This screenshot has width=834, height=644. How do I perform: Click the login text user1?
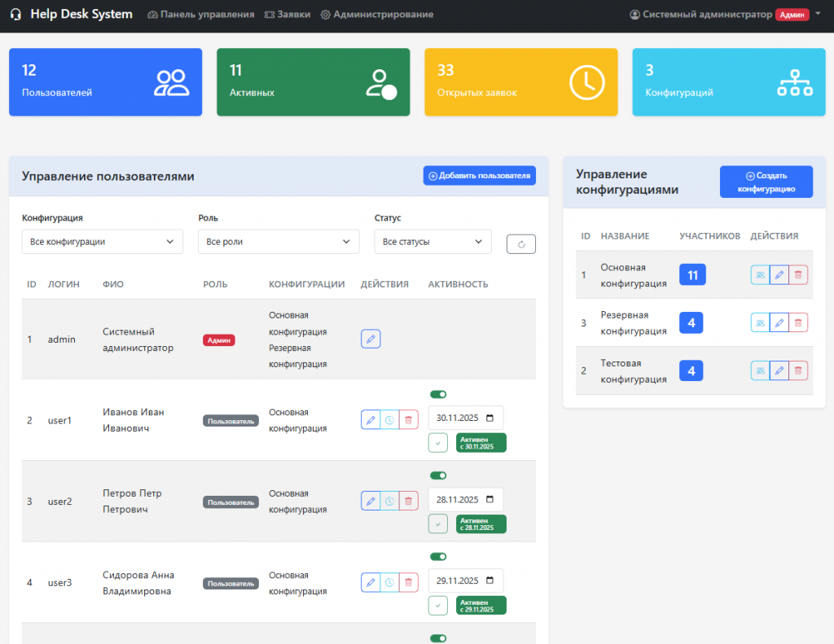click(x=59, y=420)
